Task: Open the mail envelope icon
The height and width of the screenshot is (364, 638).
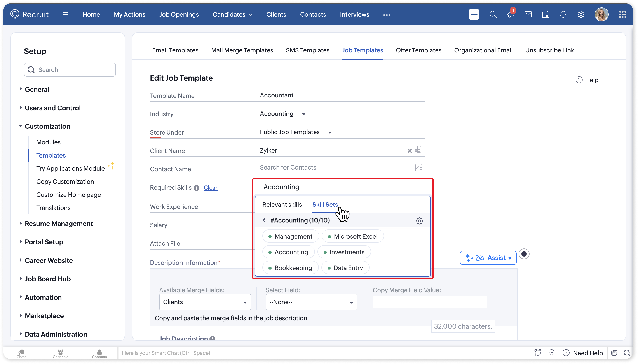Action: pos(528,14)
